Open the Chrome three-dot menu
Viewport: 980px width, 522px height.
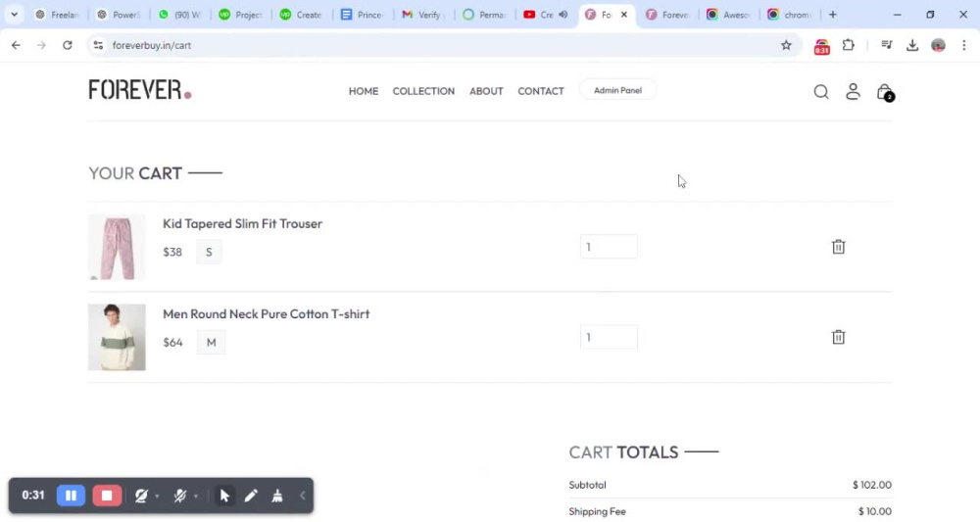point(963,45)
